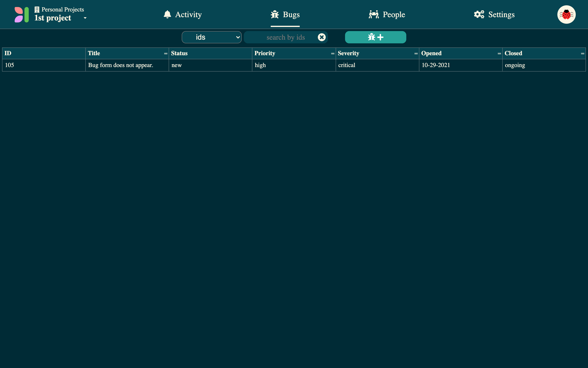The width and height of the screenshot is (588, 368).
Task: Click the 'ongoing' closed cell
Action: point(544,65)
